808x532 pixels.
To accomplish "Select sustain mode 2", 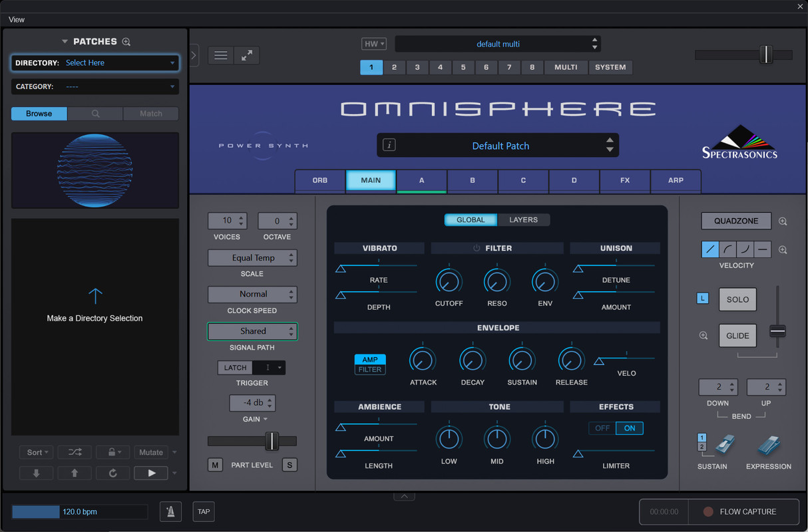I will coord(702,447).
